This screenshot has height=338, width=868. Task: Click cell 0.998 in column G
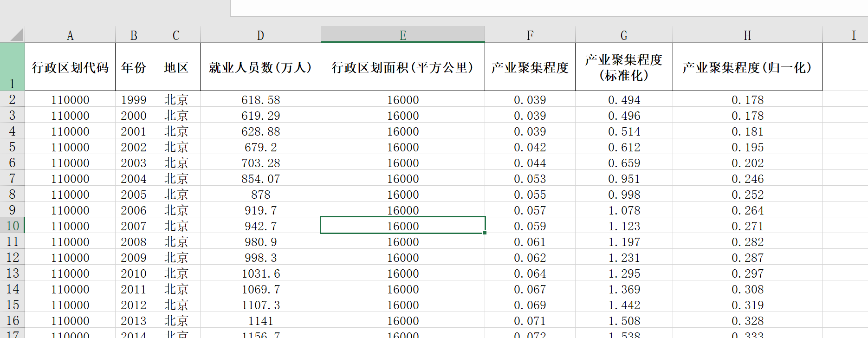coord(624,194)
